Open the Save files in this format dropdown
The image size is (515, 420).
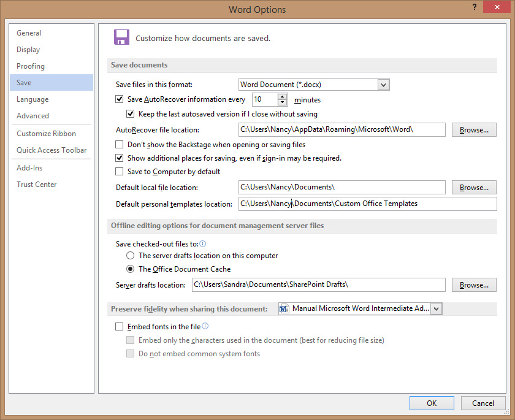(x=383, y=85)
